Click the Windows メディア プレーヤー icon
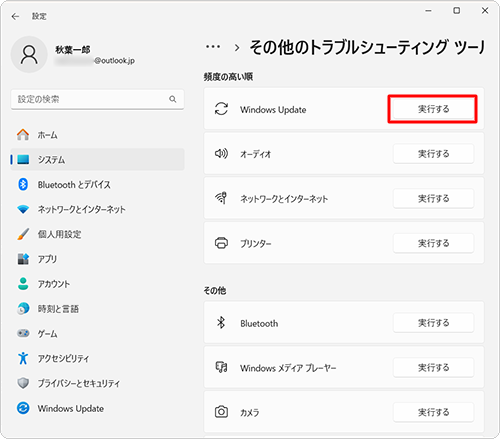This screenshot has height=439, width=500. click(221, 367)
